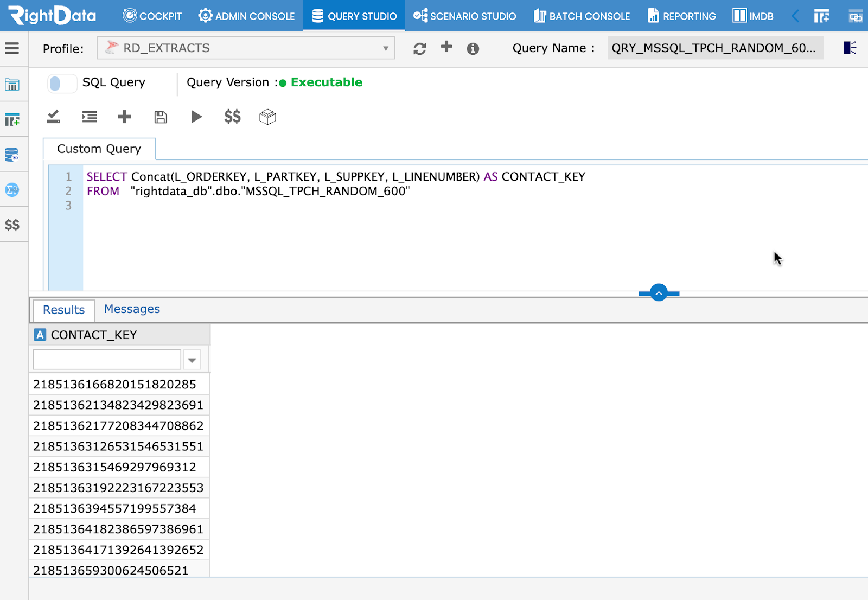Select result row 218513616682015182​0285
The width and height of the screenshot is (868, 600).
tap(119, 384)
